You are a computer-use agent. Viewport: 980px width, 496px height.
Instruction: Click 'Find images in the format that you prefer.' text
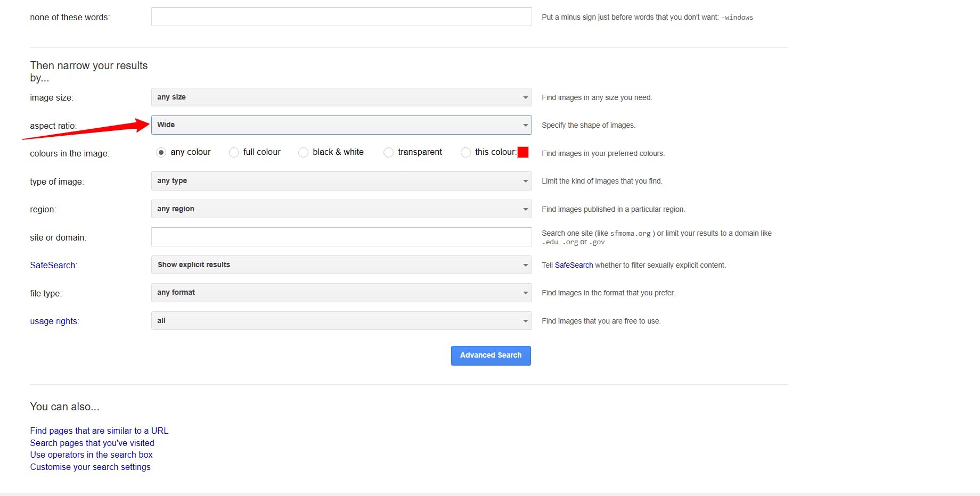(608, 293)
